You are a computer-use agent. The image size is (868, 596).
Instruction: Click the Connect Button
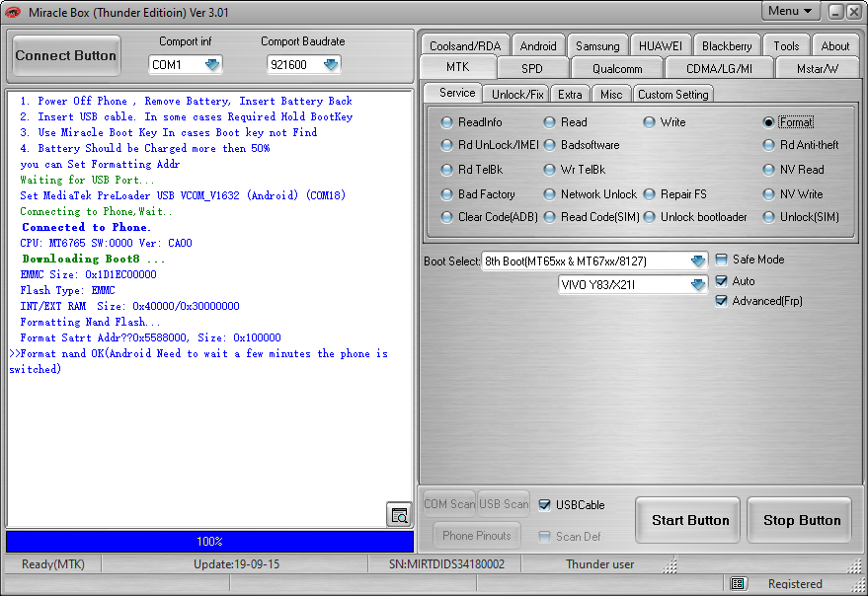tap(66, 55)
